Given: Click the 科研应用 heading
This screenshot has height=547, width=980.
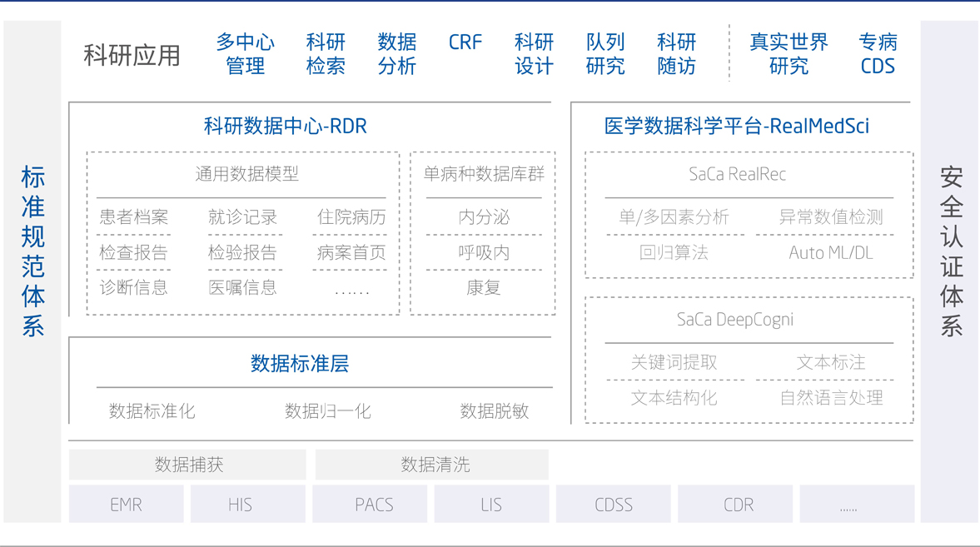Looking at the screenshot, I should (x=132, y=55).
